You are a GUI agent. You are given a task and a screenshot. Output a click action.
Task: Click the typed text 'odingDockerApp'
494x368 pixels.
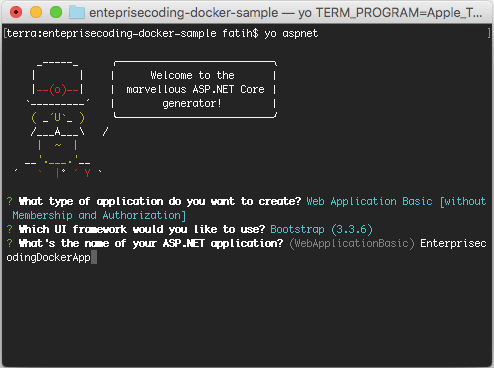click(x=48, y=258)
